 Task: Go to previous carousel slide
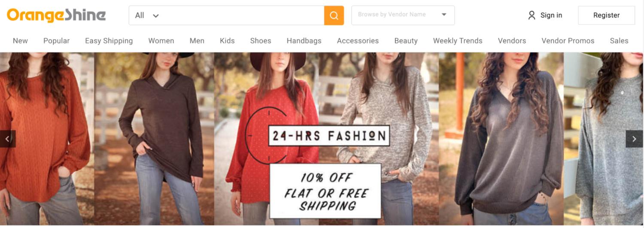[7, 139]
